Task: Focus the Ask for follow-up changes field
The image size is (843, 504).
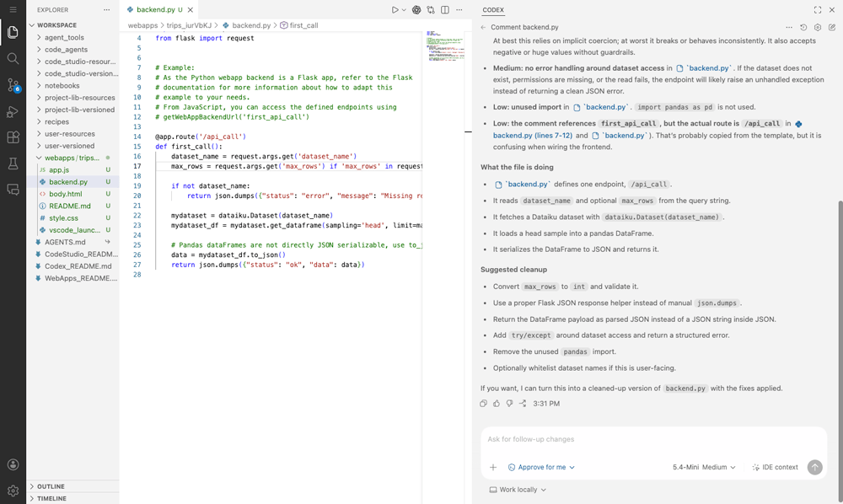Action: pos(653,439)
